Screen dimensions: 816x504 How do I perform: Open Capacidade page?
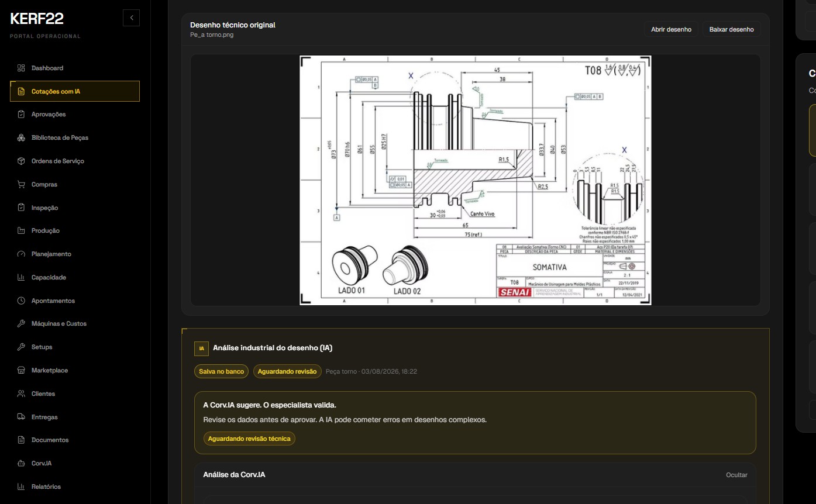click(75, 277)
